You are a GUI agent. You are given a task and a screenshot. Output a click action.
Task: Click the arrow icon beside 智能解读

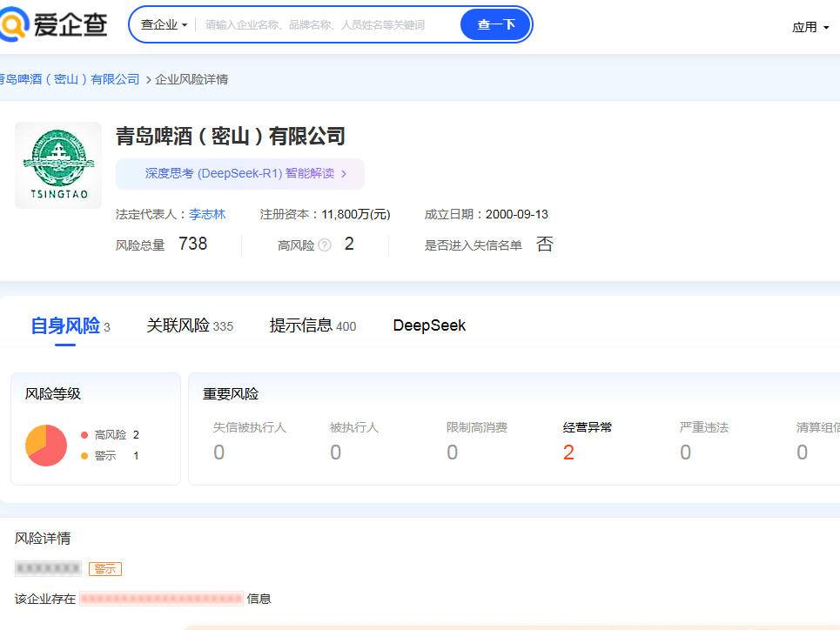[x=345, y=174]
